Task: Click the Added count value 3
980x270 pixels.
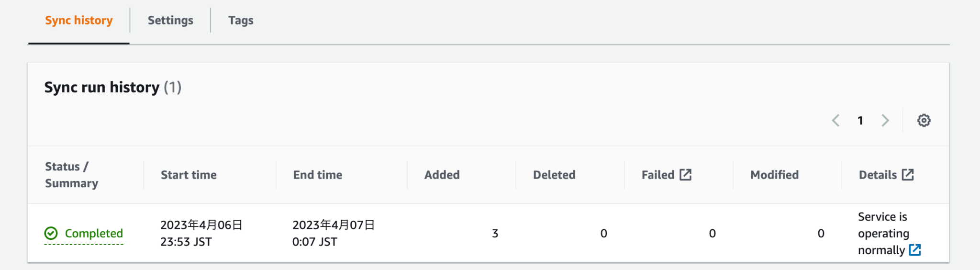Action: coord(495,233)
